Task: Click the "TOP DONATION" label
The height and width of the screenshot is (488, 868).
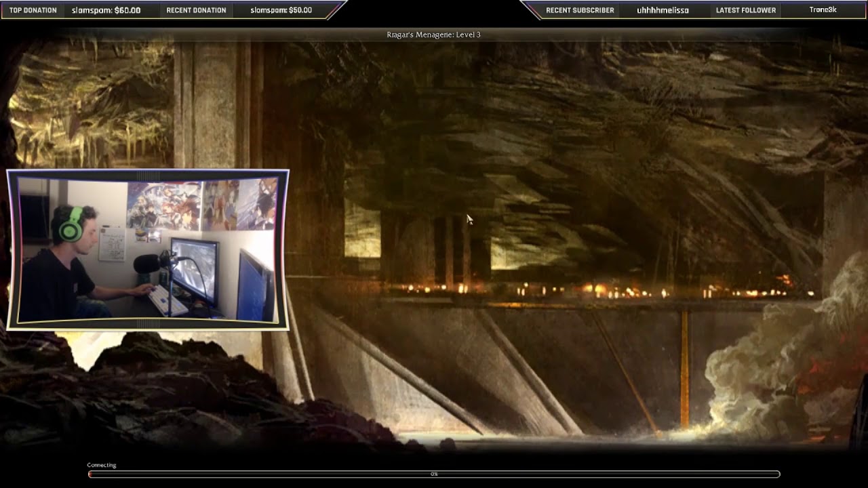Action: click(33, 10)
